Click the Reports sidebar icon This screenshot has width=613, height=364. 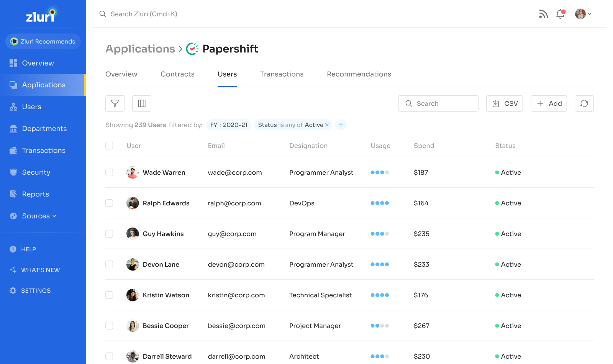13,194
